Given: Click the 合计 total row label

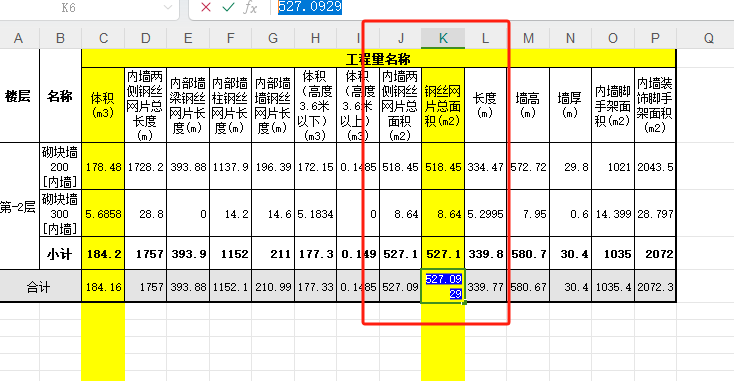Looking at the screenshot, I should [38, 287].
